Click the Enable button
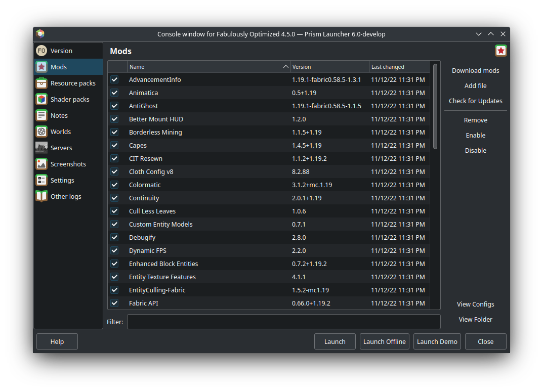The height and width of the screenshot is (392, 543). (476, 135)
